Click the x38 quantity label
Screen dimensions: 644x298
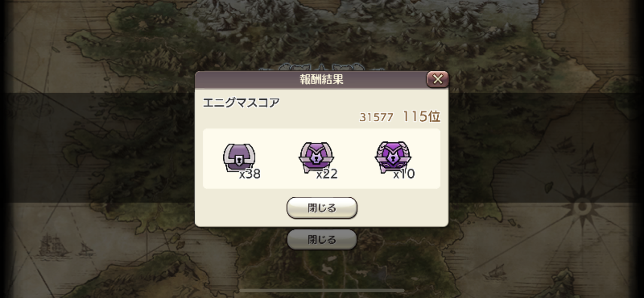(x=250, y=174)
